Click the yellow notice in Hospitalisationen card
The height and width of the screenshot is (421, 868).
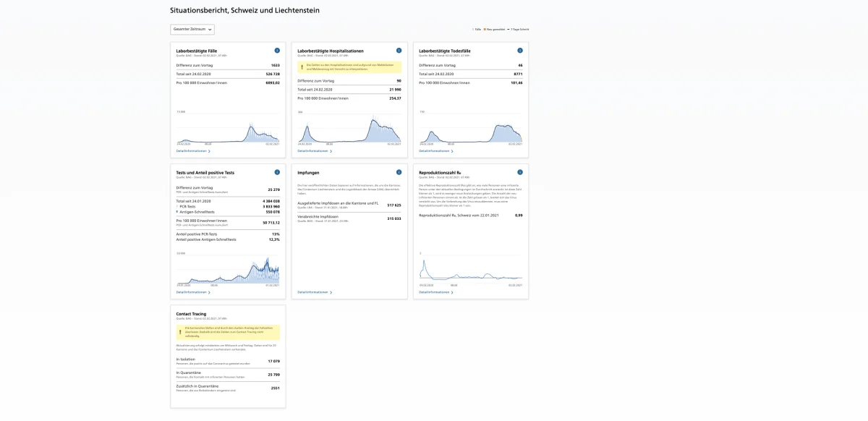pos(349,67)
